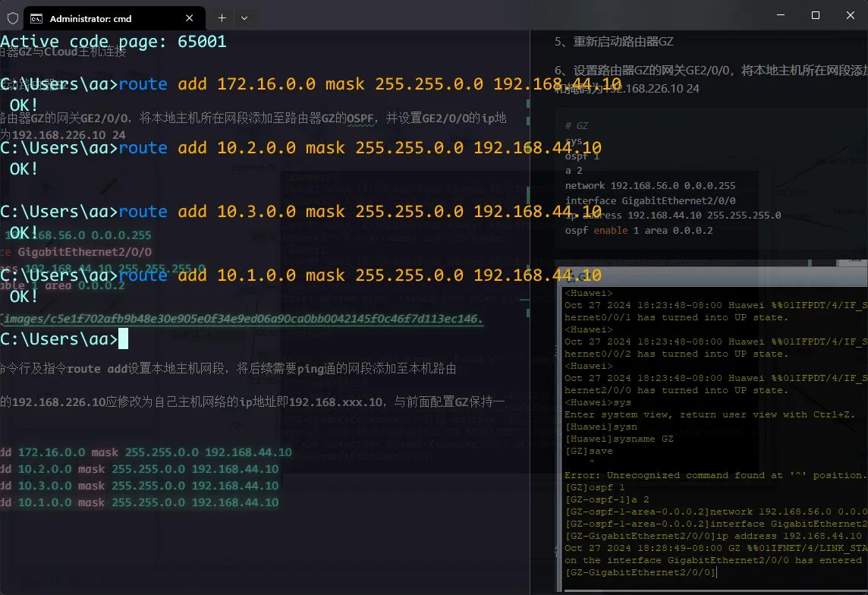Click background line '10.1.0.0 mask 255.255.0.0' near bottom
868x595 pixels.
tap(102, 502)
